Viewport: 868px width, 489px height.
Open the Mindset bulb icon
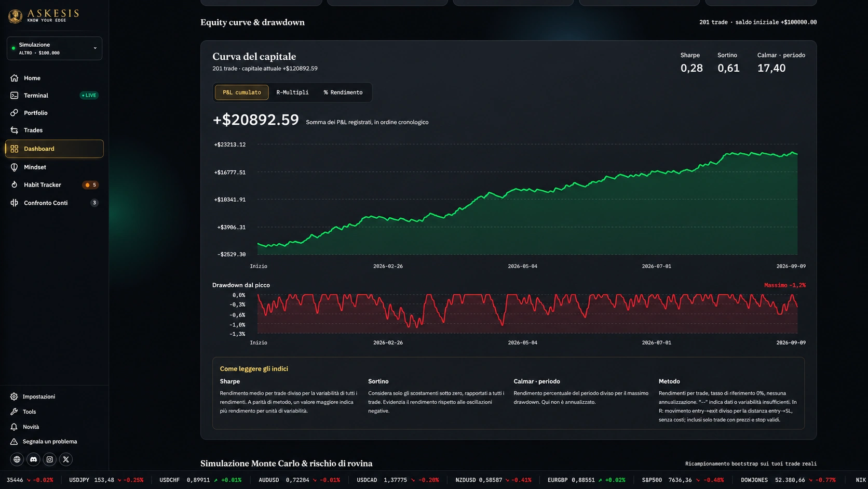click(15, 167)
